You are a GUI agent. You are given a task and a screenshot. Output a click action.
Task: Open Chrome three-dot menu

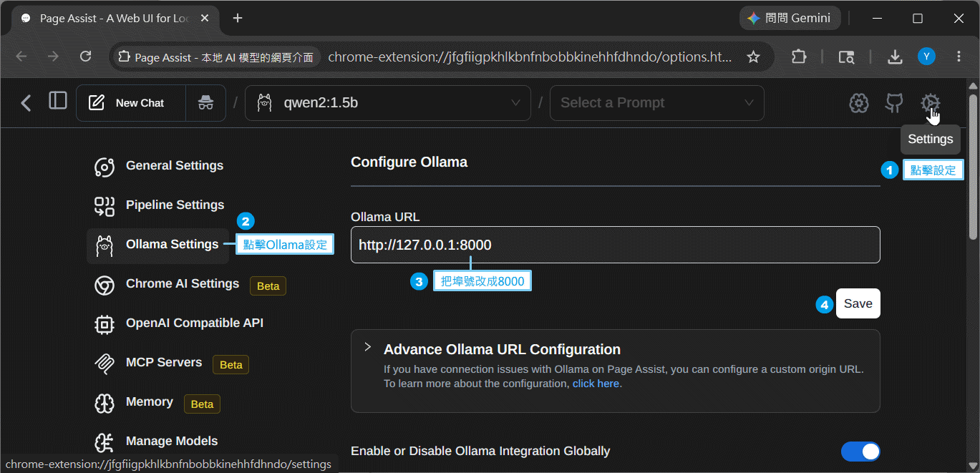click(959, 57)
